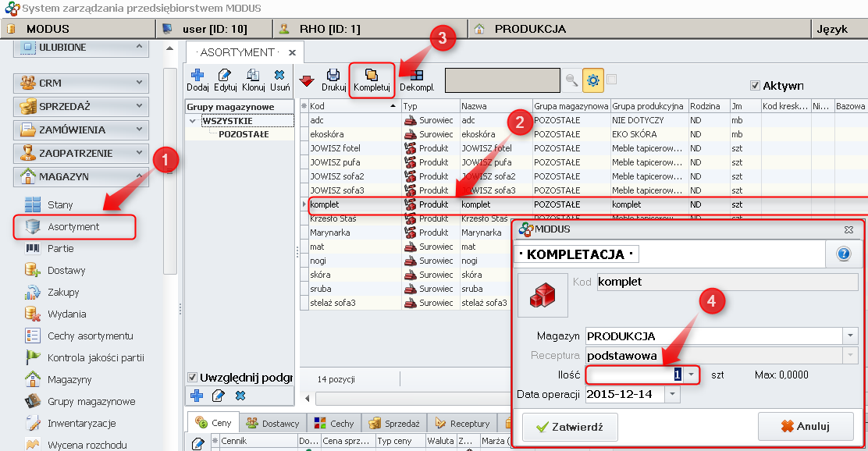Toggle the Aktywn checkbox
Viewport: 868px width, 451px height.
(x=756, y=84)
